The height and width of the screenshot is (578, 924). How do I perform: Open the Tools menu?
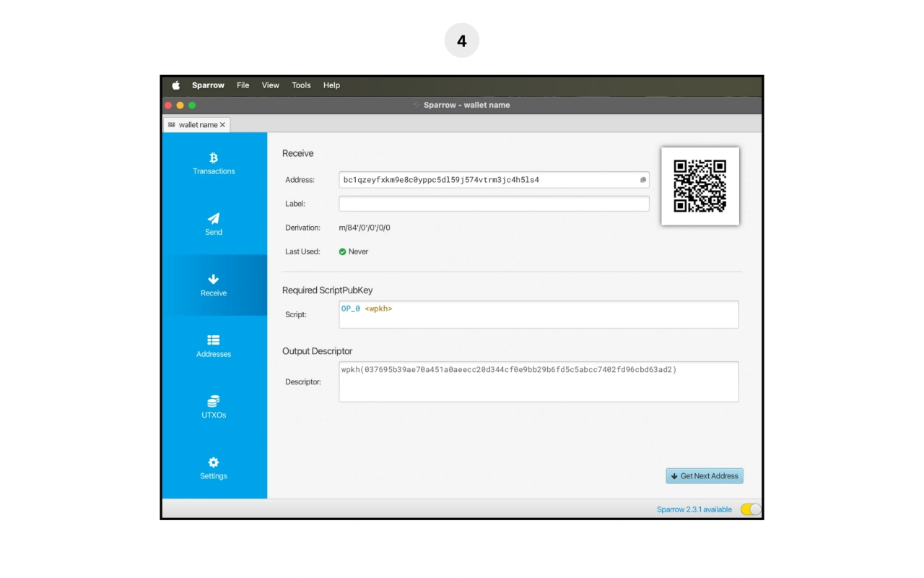pyautogui.click(x=301, y=85)
